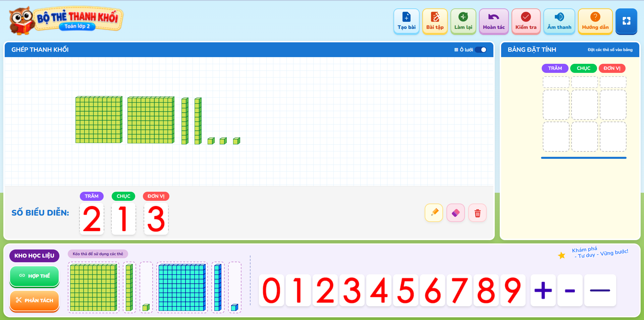Click the KHO HỌC LIỆU button
Viewport: 644px width, 320px height.
[x=34, y=256]
